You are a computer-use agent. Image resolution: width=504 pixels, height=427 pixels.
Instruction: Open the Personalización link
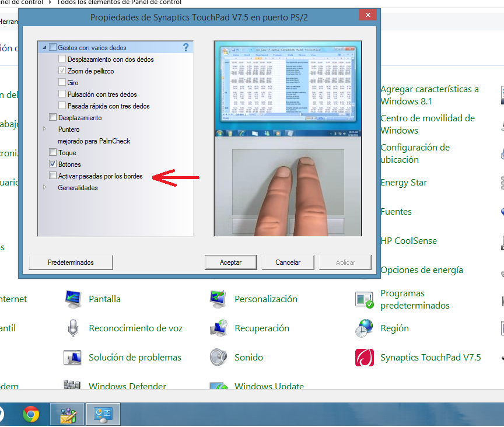click(x=266, y=299)
